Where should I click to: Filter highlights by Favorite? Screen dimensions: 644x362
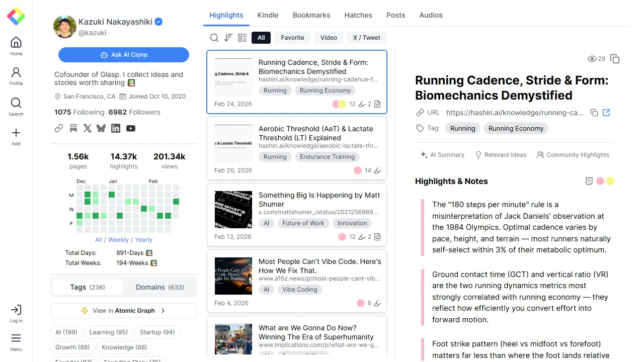coord(292,38)
